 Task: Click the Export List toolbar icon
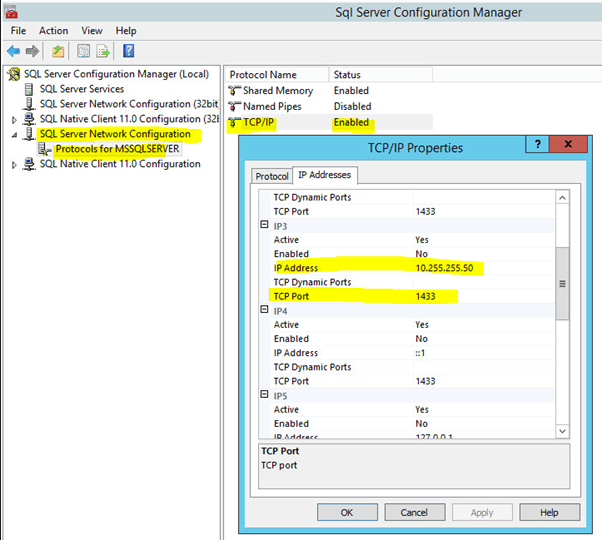coord(102,51)
